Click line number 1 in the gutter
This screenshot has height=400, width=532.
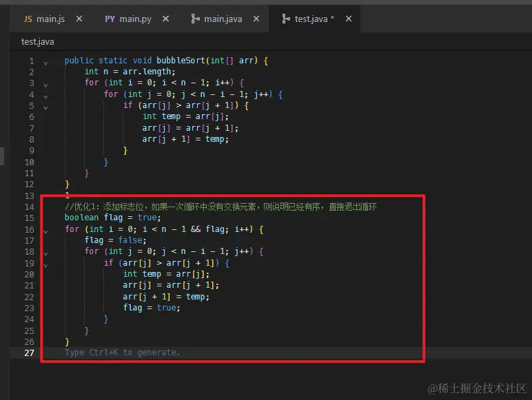(x=32, y=61)
